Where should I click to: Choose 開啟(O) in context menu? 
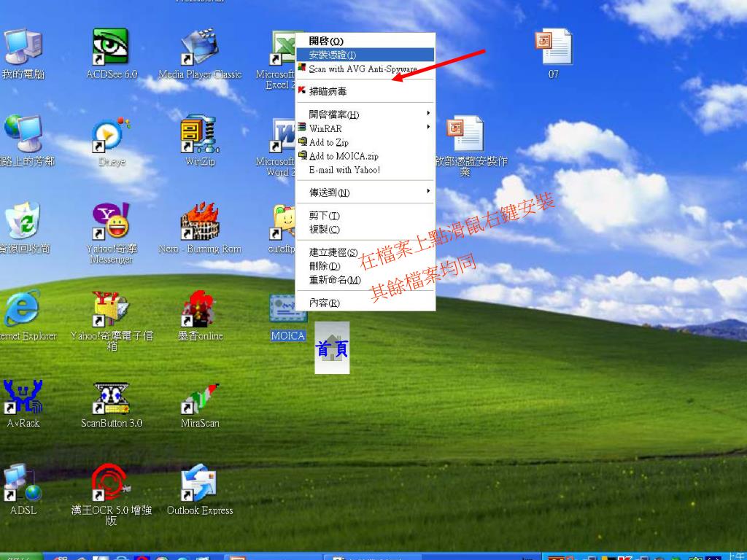click(365, 41)
